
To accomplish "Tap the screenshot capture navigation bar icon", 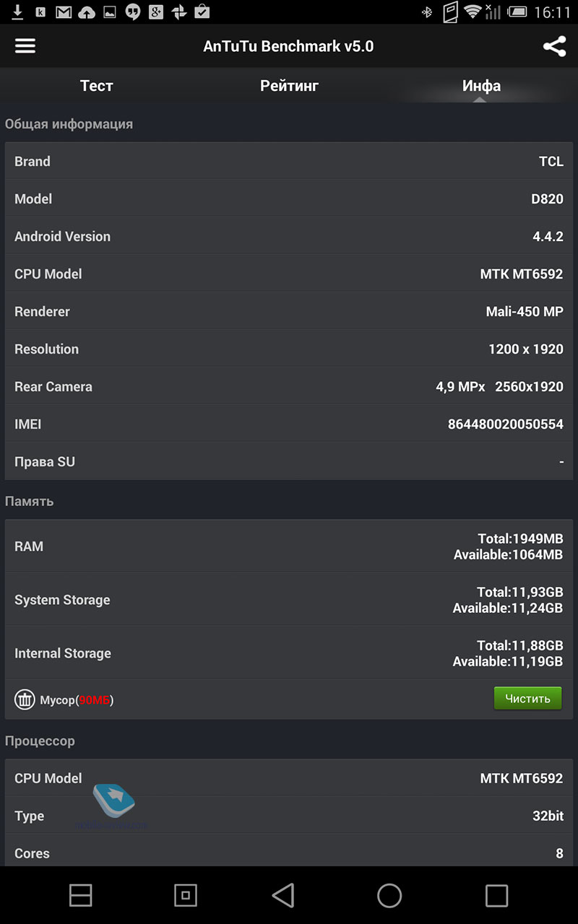I will point(186,896).
